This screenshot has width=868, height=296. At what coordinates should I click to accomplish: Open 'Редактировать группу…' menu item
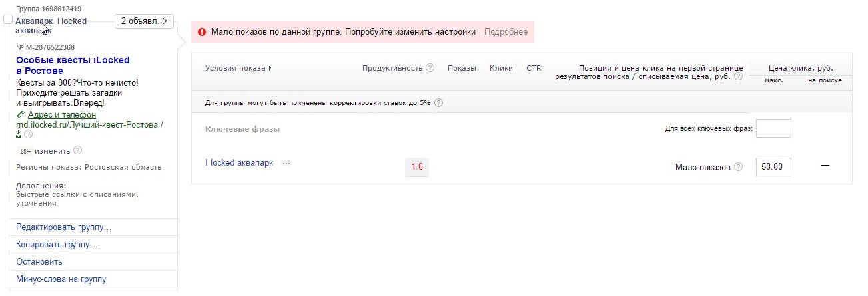[64, 227]
